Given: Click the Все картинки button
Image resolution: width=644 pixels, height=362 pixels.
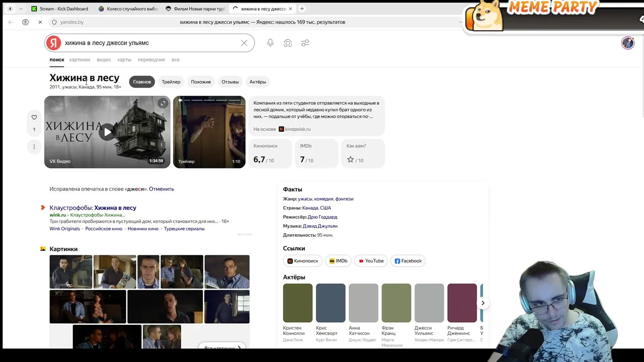Looking at the screenshot, I should click(222, 348).
